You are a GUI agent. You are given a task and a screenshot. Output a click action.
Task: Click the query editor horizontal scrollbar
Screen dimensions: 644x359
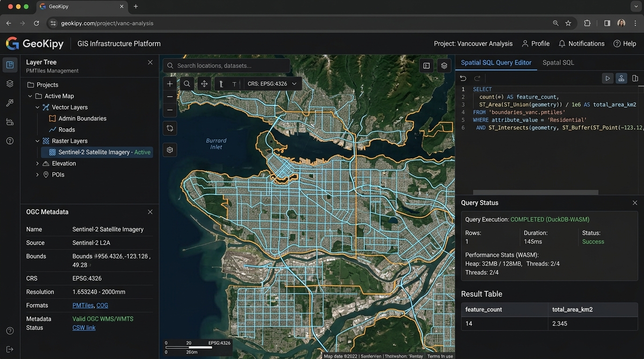535,192
